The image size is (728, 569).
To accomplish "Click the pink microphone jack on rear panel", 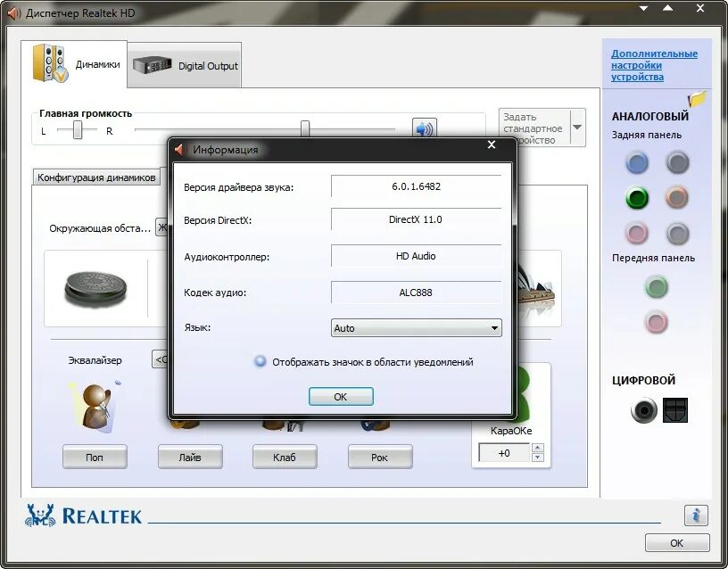I will [x=636, y=233].
